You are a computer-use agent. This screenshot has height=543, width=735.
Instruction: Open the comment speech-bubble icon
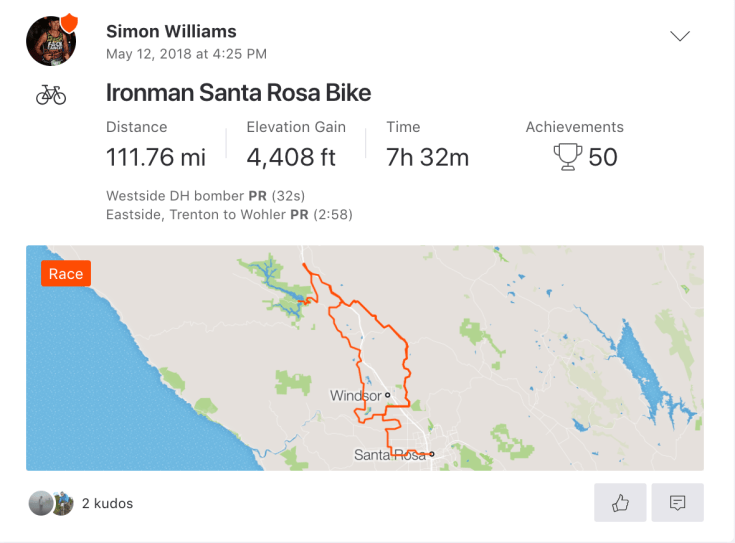tap(677, 503)
